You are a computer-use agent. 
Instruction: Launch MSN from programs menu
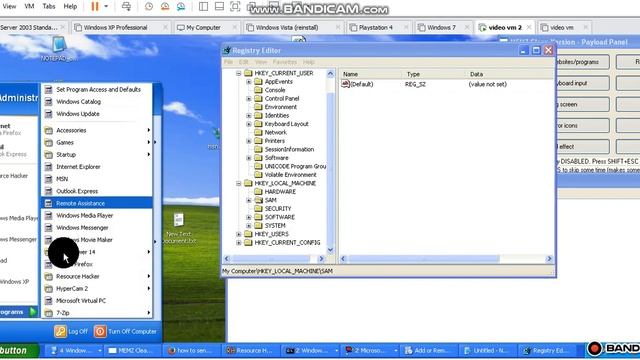coord(97,179)
